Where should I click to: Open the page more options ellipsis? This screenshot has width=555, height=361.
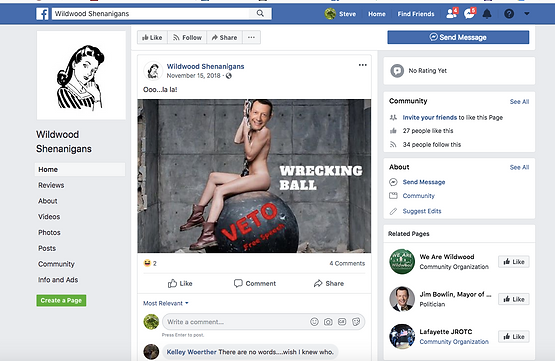[x=251, y=37]
